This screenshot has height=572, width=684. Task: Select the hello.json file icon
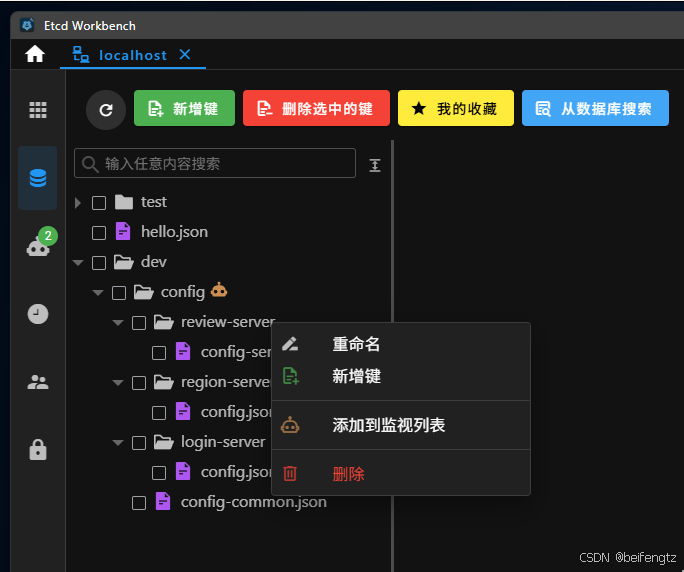(x=123, y=231)
